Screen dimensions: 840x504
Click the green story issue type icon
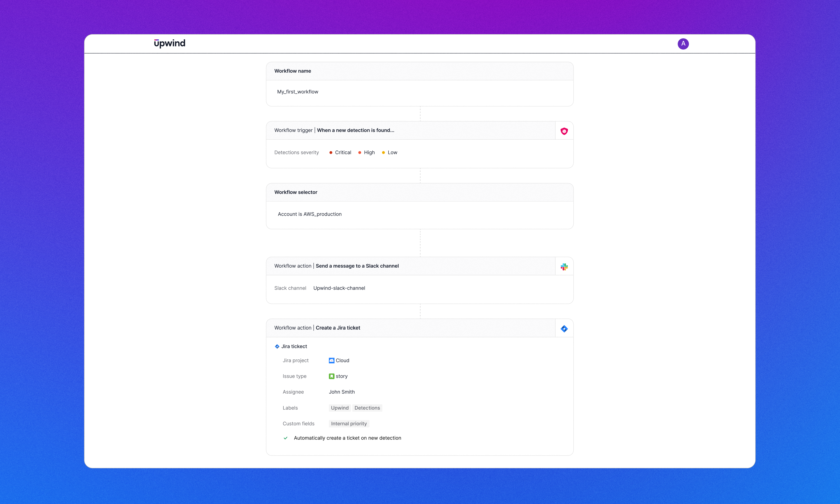pos(331,376)
